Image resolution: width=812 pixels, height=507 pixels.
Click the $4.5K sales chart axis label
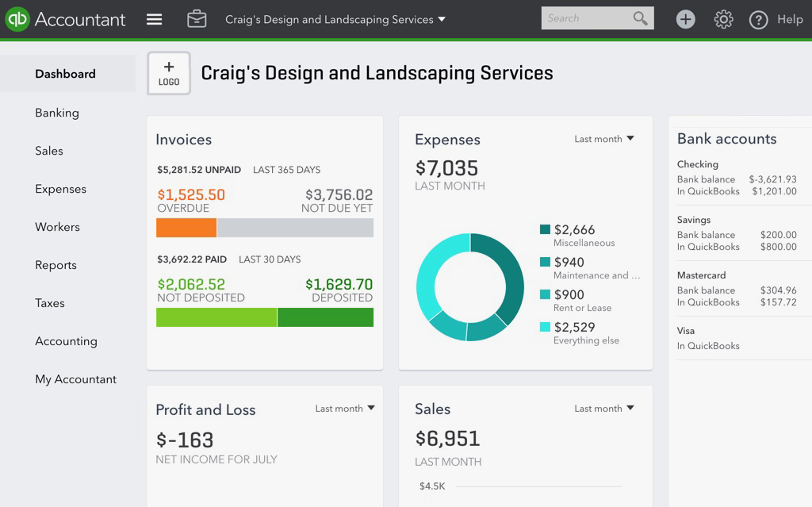tap(432, 486)
